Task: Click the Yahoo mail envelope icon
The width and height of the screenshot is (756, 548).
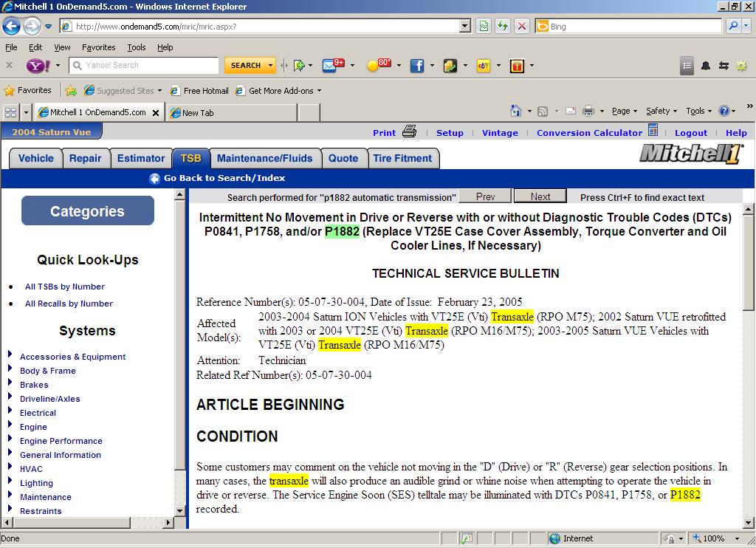Action: click(330, 66)
